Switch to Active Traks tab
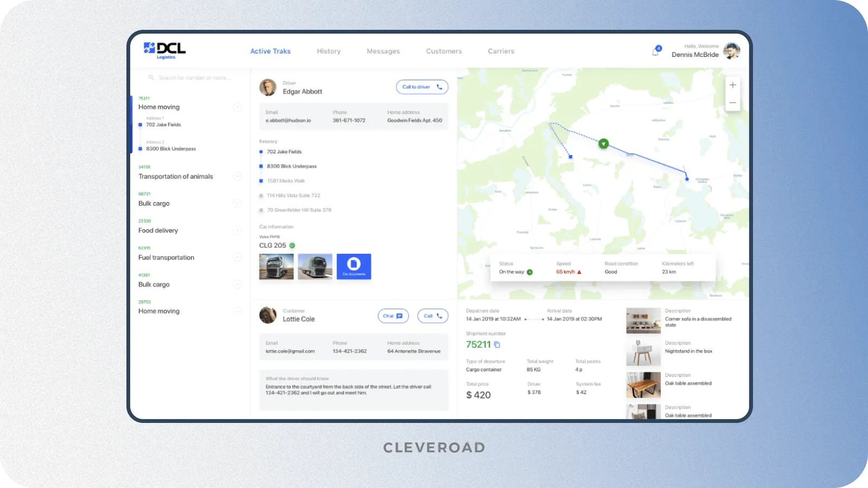Viewport: 868px width, 488px height. click(270, 52)
